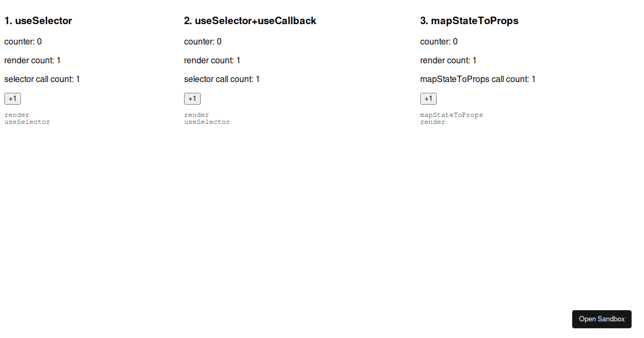644x338 pixels.
Task: Click the render log under mapStateToProps demo
Action: [433, 122]
